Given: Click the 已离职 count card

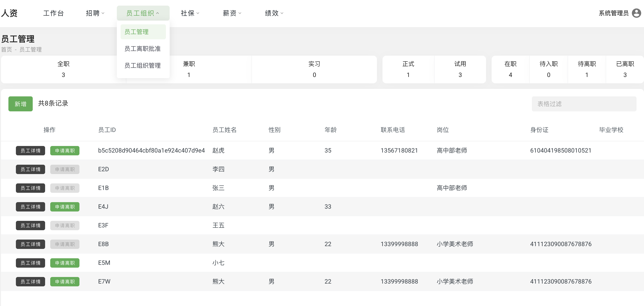Looking at the screenshot, I should 625,69.
